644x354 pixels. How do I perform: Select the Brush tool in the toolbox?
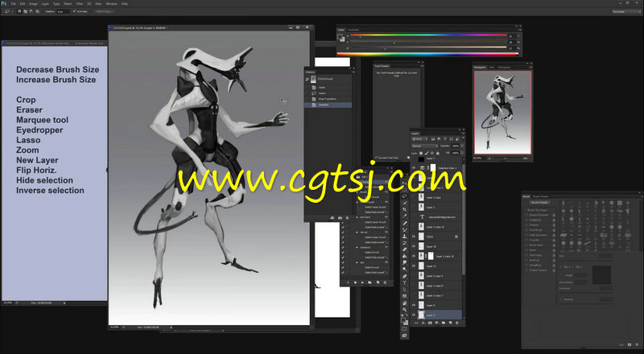tap(405, 230)
